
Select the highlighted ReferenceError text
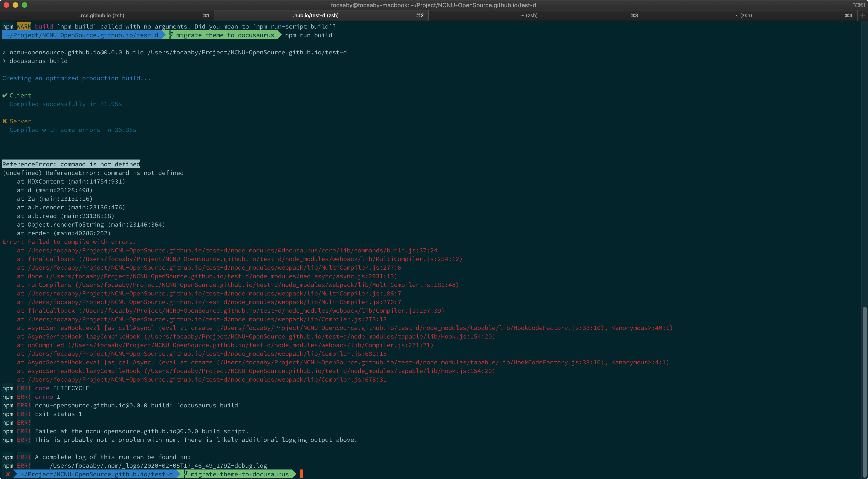point(71,164)
